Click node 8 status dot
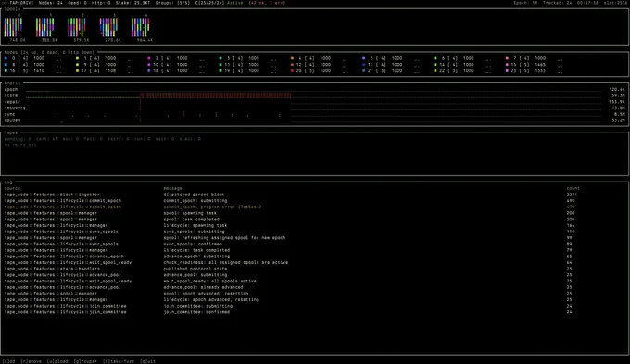Image resolution: width=630 pixels, height=364 pixels. coord(6,65)
